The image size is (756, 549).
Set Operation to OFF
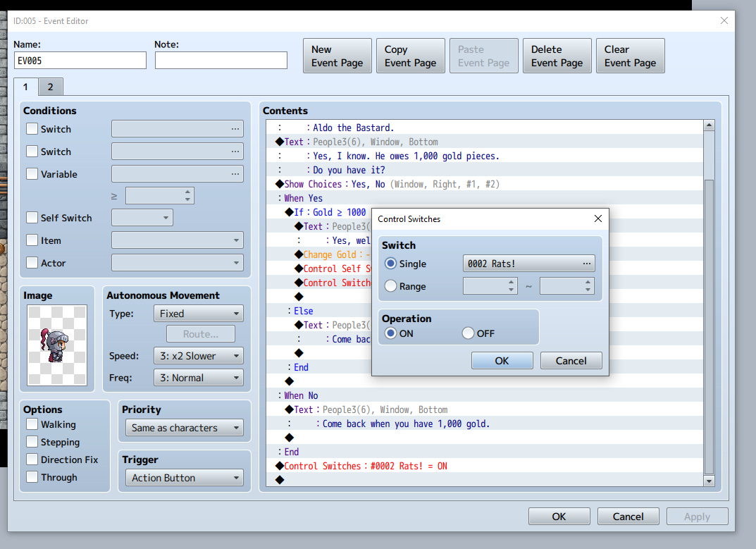(x=469, y=333)
